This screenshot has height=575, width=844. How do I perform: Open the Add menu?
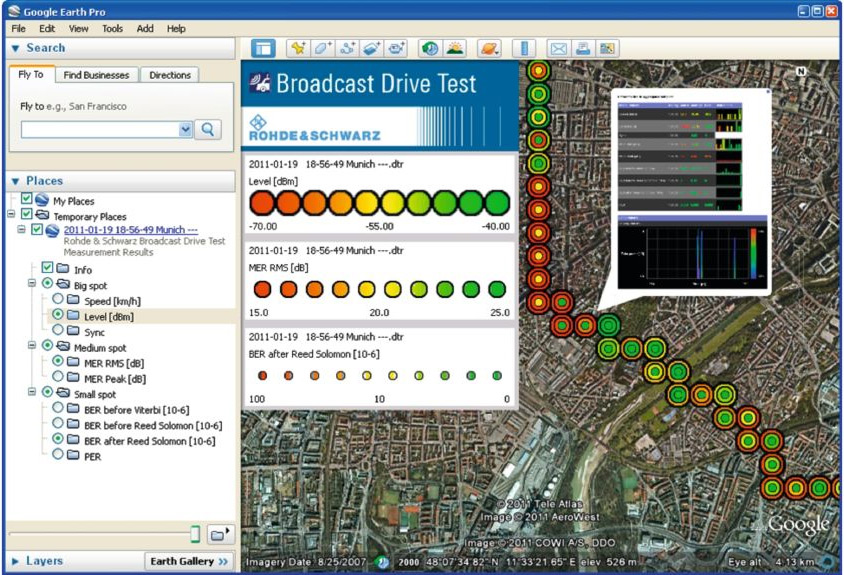point(145,29)
